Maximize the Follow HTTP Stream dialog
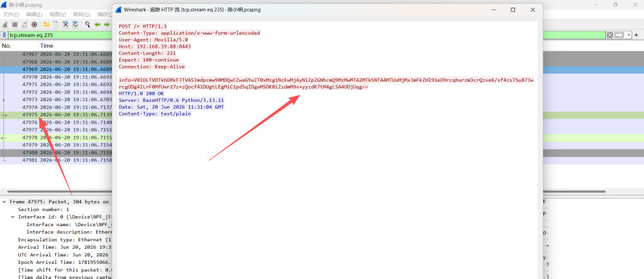The width and height of the screenshot is (644, 279). (513, 10)
